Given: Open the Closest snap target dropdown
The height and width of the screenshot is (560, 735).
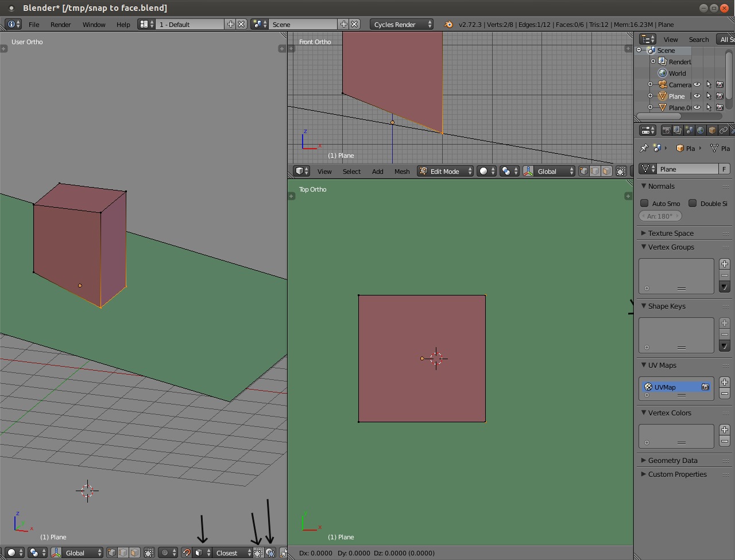Looking at the screenshot, I should [x=233, y=553].
